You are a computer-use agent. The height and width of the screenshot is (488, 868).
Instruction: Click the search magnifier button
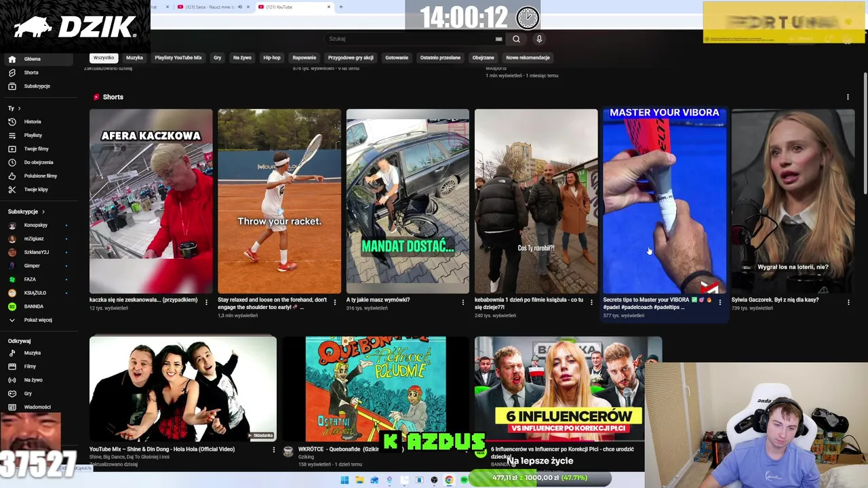click(x=516, y=39)
